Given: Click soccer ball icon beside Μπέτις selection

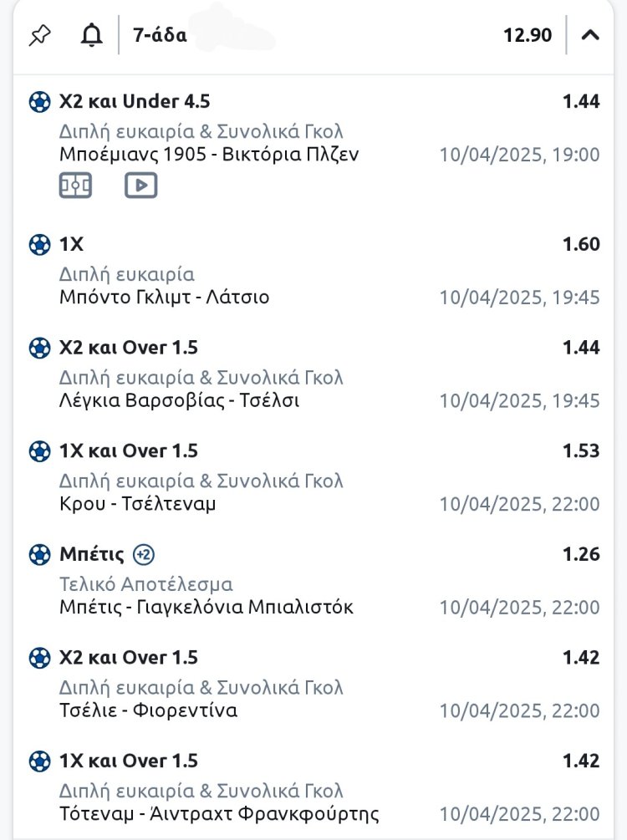Looking at the screenshot, I should coord(39,554).
